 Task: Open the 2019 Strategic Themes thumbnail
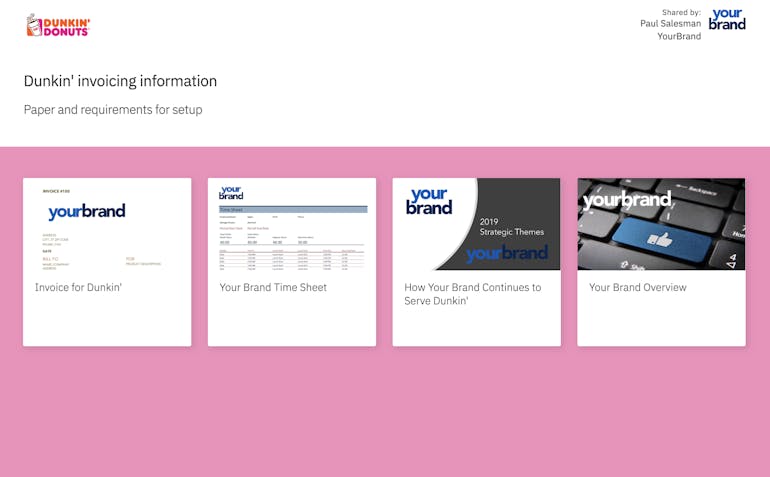(476, 224)
